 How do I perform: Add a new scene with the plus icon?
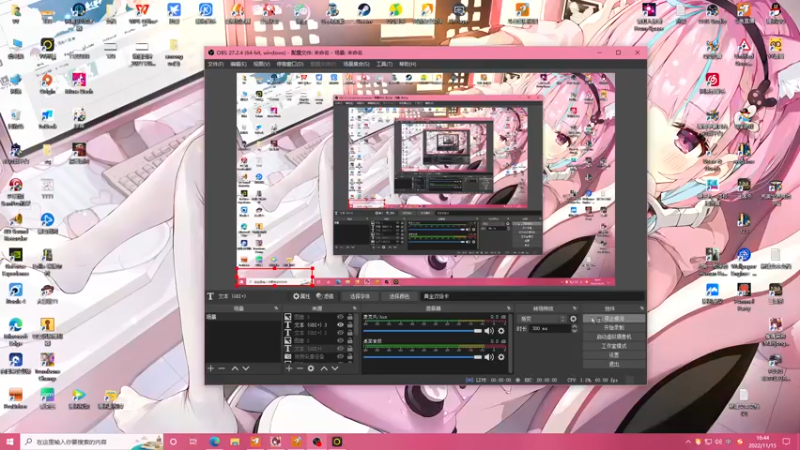coord(211,368)
